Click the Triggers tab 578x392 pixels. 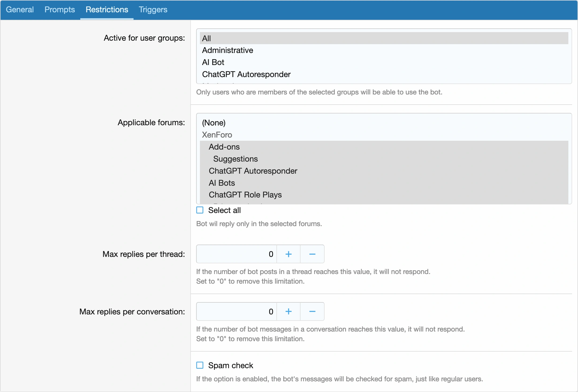[152, 10]
